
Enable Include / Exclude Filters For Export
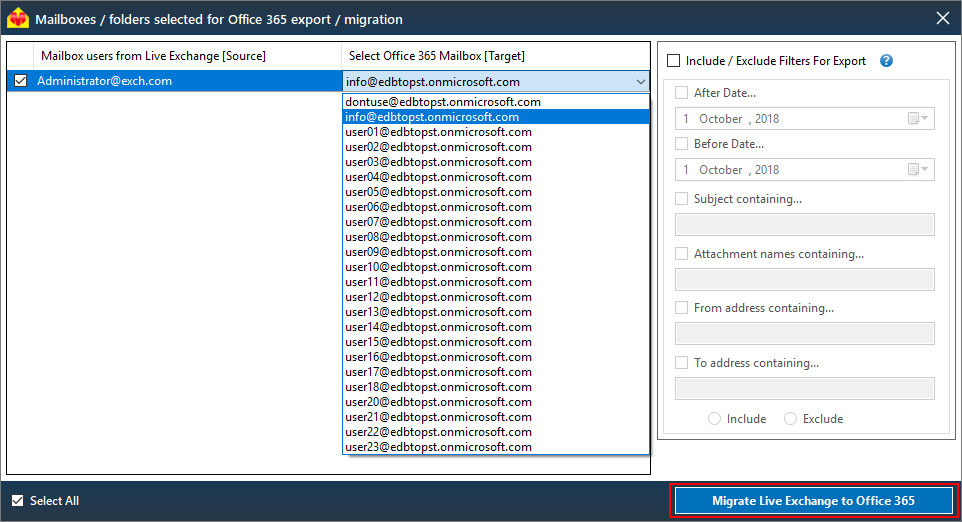(x=674, y=61)
